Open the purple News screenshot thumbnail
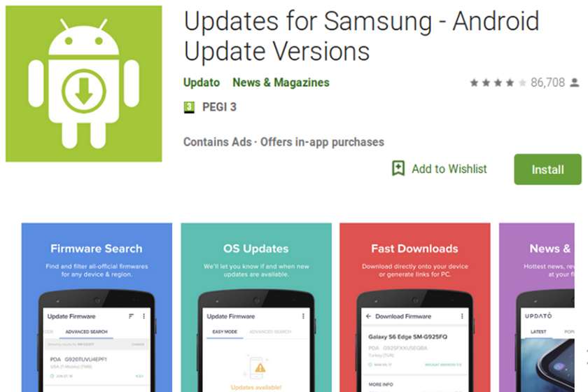Viewport: 588px width, 392px height. pos(537,307)
